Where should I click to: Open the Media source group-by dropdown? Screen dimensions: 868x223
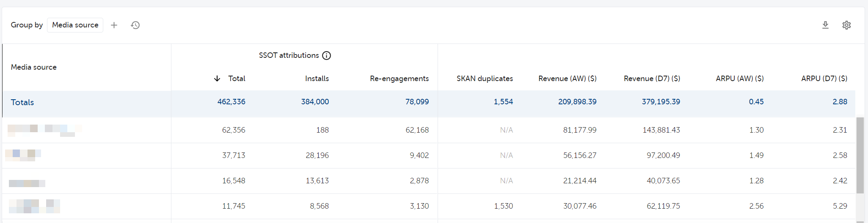point(75,25)
